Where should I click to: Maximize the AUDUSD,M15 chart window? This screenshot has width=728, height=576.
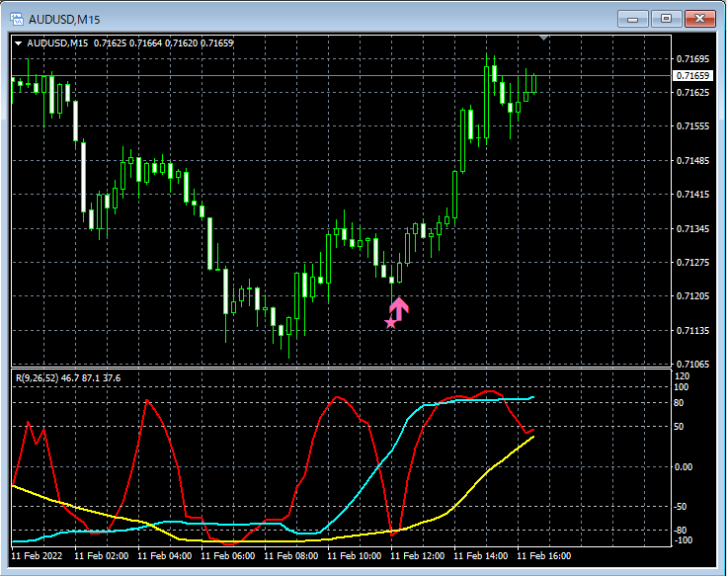(x=666, y=19)
